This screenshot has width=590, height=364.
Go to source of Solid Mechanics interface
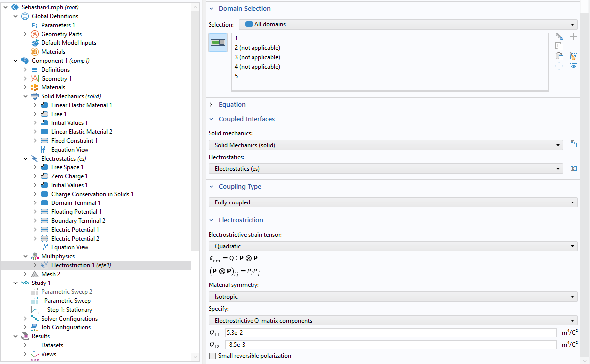coord(574,144)
